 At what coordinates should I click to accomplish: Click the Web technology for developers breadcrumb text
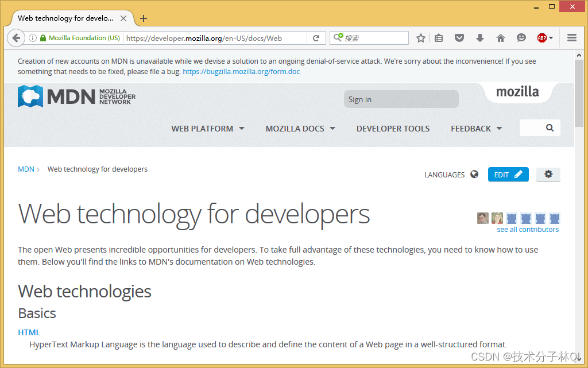click(x=98, y=169)
